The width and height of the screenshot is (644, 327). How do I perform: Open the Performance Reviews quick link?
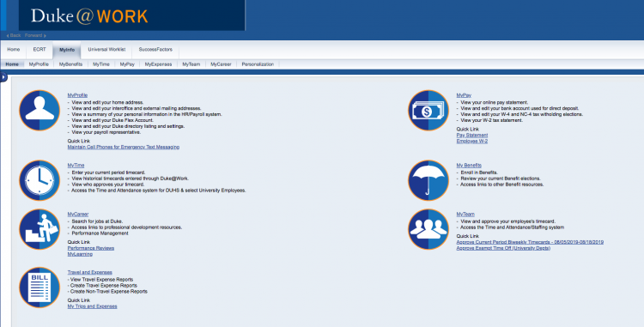point(91,248)
